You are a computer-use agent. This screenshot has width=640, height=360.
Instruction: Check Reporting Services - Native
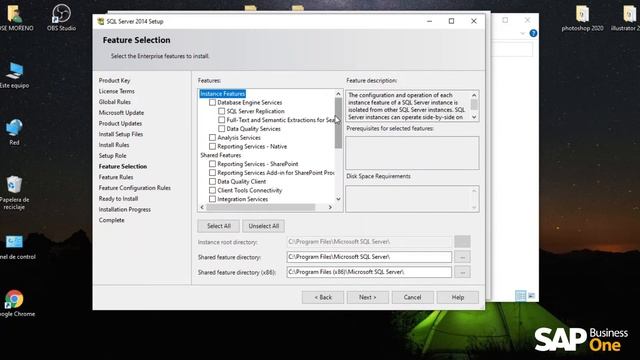point(212,146)
